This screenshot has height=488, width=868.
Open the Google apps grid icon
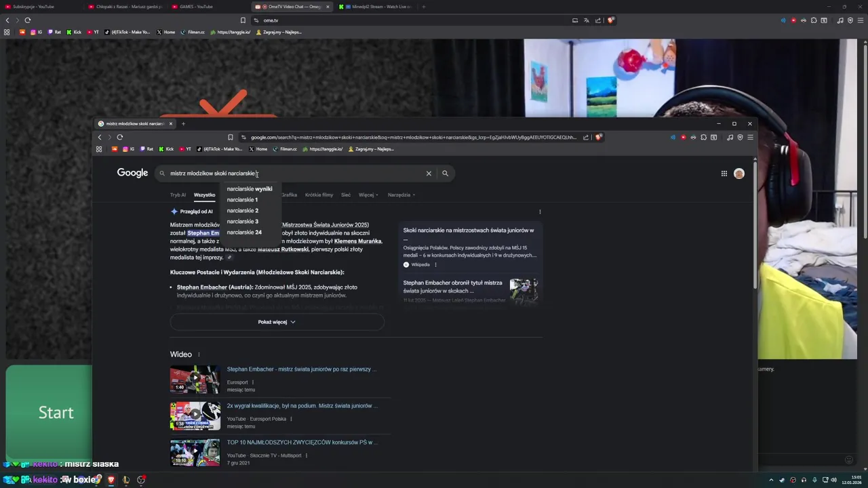(x=724, y=174)
